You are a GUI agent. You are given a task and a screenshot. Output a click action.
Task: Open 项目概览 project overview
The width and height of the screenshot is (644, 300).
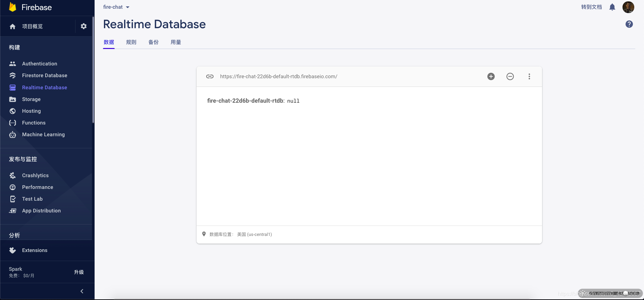click(33, 27)
